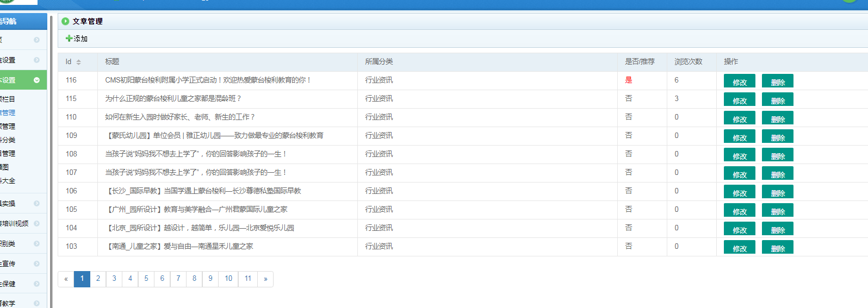Expand the 培训视频 sidebar section arrow
Viewport: 868px width, 308px height.
[x=36, y=223]
